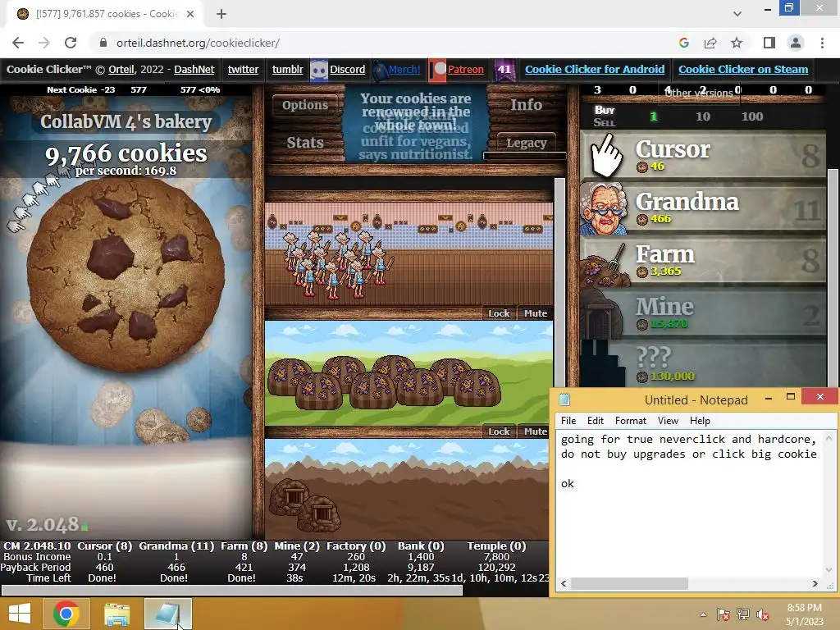Click the network tray icon

(743, 614)
